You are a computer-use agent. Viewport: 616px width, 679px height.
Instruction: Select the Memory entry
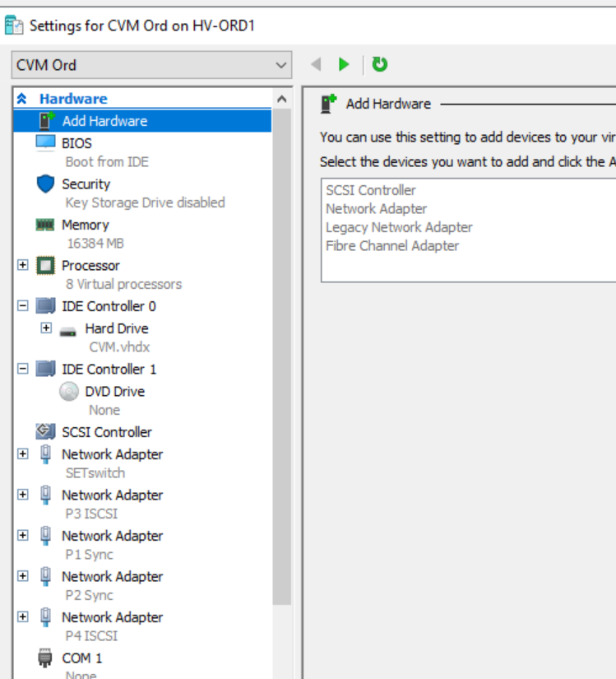[86, 225]
